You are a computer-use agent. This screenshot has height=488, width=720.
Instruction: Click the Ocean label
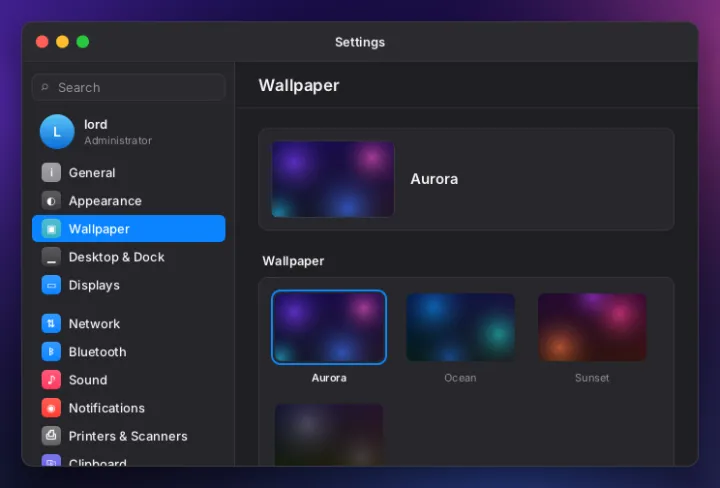tap(460, 378)
